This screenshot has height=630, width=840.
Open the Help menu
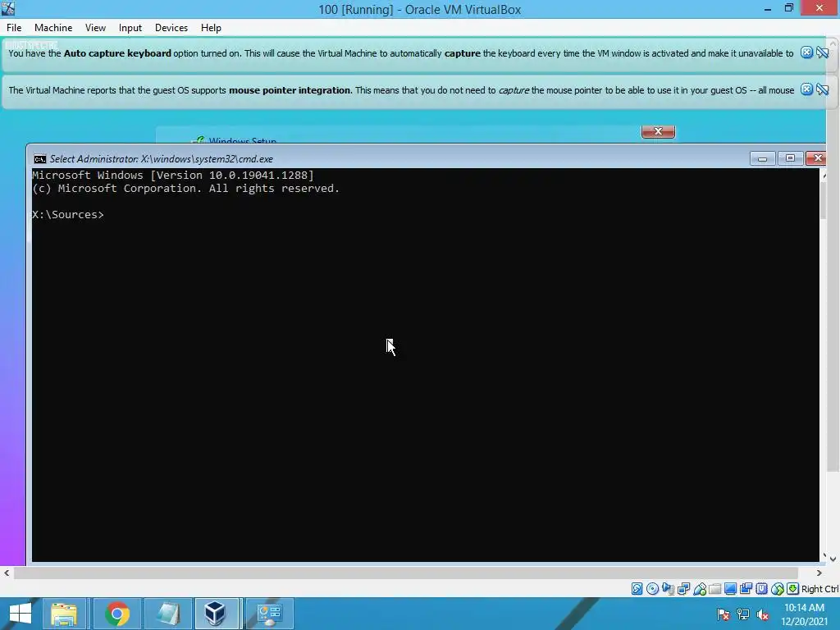(x=211, y=28)
